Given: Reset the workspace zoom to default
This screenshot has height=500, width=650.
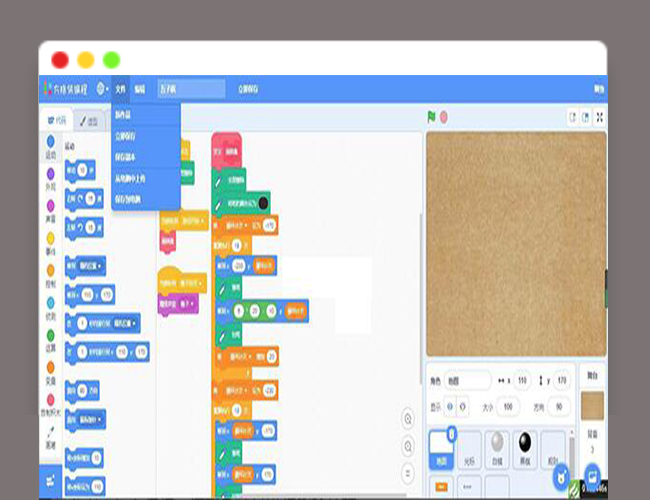Looking at the screenshot, I should pyautogui.click(x=408, y=472).
